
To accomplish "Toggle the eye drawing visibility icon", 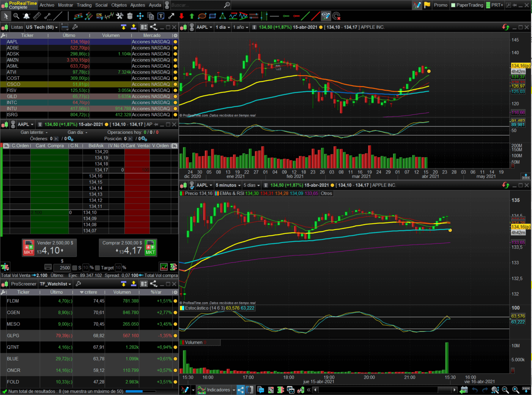I will (326, 16).
